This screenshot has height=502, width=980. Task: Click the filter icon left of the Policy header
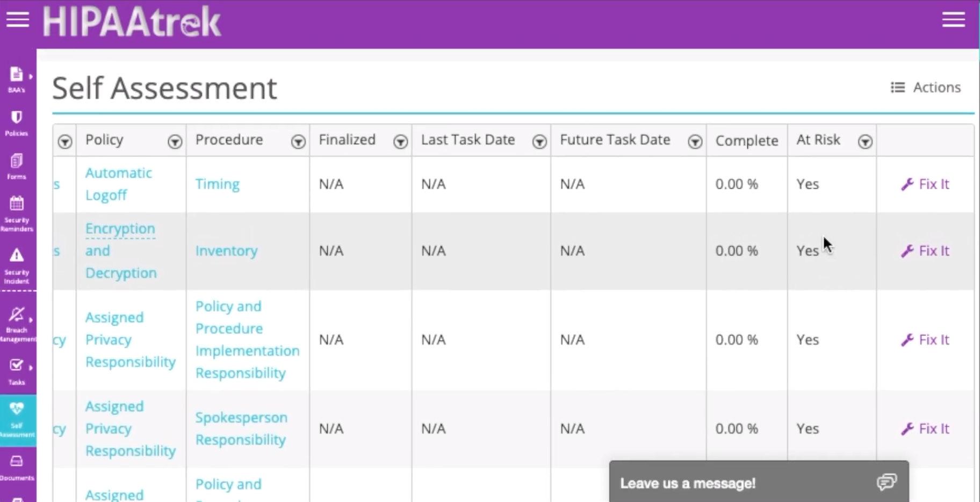(x=65, y=141)
